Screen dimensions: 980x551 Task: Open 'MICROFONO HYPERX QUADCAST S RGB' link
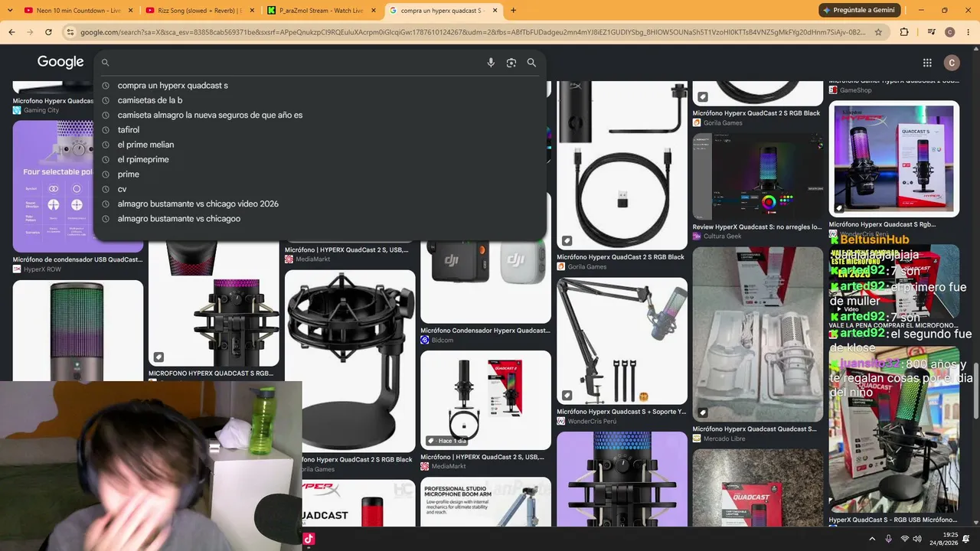[x=211, y=373]
